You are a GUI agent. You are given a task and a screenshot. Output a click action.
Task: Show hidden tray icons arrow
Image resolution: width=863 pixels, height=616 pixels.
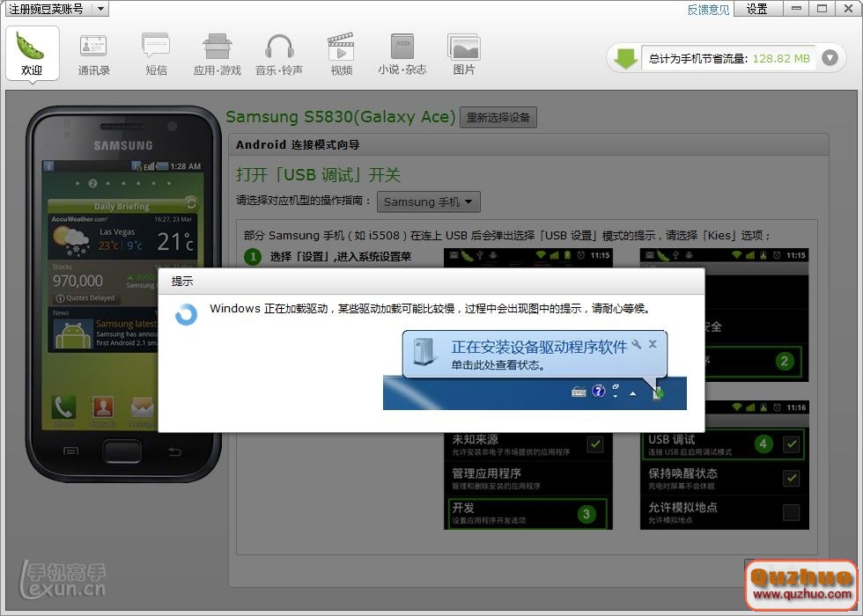click(633, 393)
